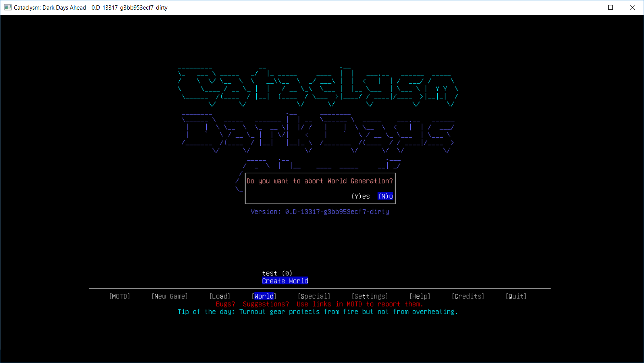
Task: Choose (N)o in abort dialog
Action: point(385,196)
